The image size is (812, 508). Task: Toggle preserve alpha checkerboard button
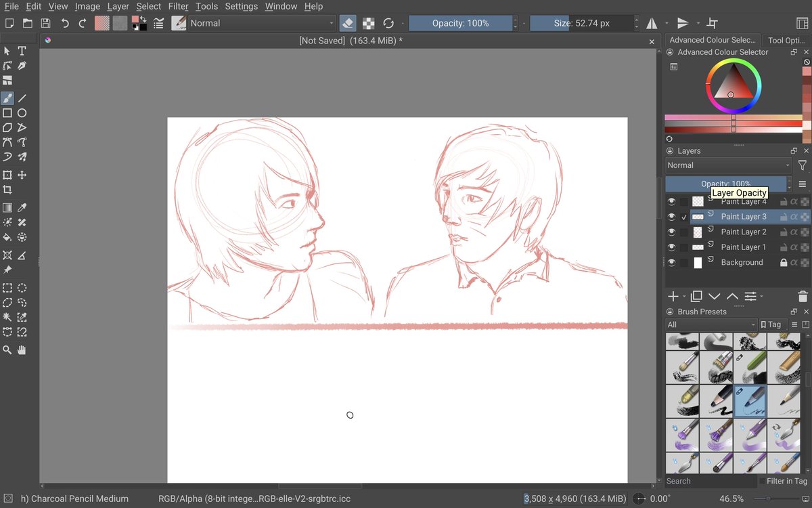(368, 23)
